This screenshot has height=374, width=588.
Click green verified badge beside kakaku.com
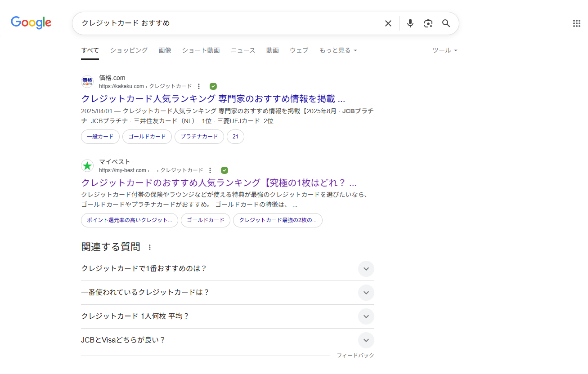click(x=213, y=86)
